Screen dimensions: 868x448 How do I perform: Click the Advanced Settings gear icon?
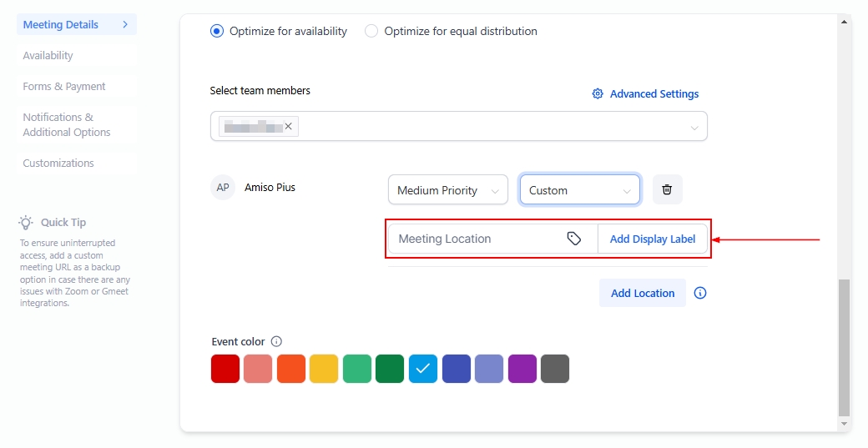pos(598,94)
